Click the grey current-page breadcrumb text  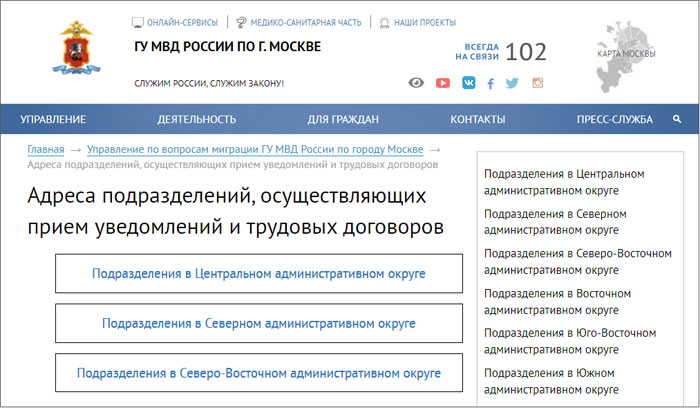click(233, 165)
